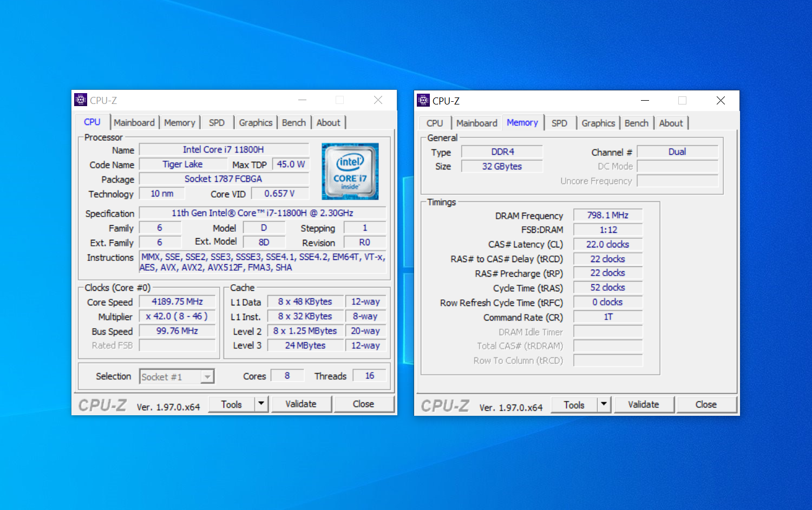The width and height of the screenshot is (812, 510).
Task: Click memory Type DDR4 value
Action: coord(502,152)
